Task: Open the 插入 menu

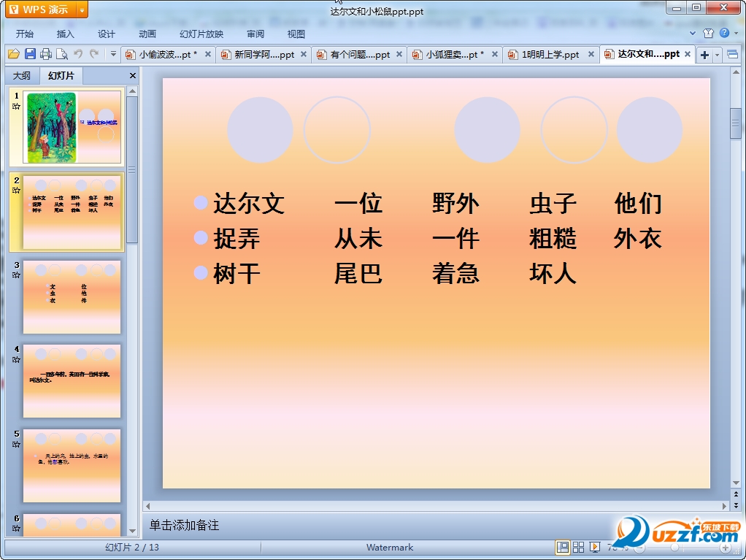Action: point(65,34)
